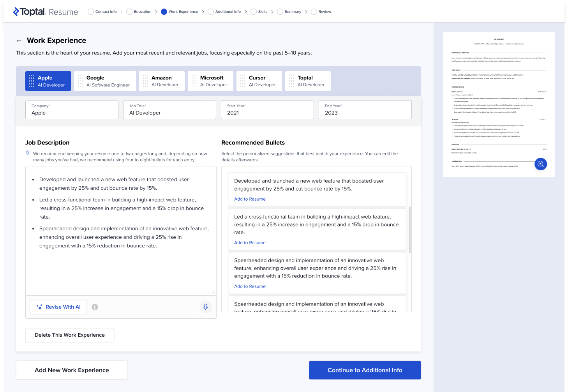Click the Additional Info step label
This screenshot has height=392, width=568.
pyautogui.click(x=228, y=12)
